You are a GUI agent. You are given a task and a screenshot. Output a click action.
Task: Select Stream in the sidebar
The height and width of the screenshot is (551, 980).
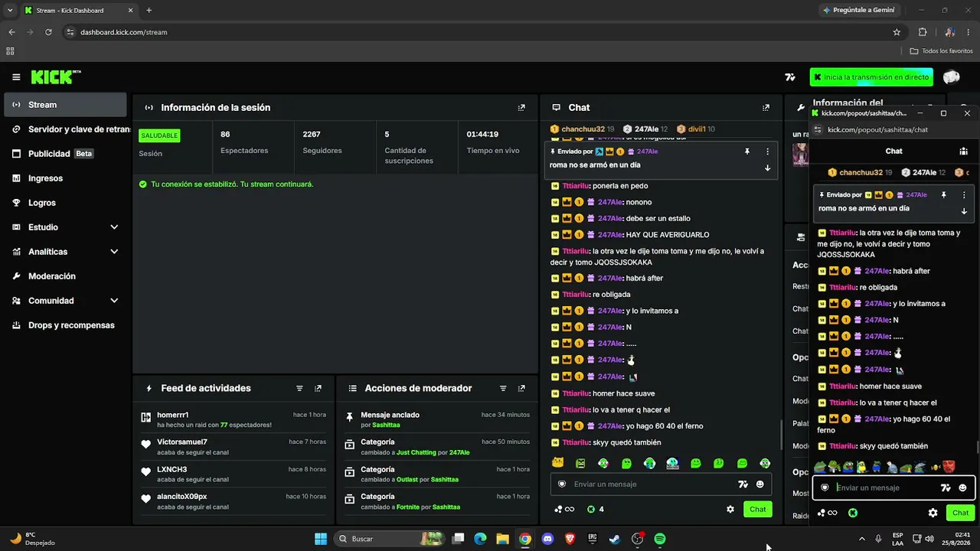[65, 105]
